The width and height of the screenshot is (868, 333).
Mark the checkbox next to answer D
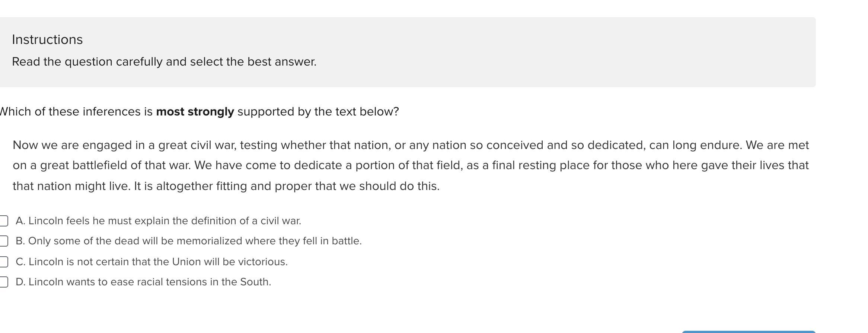coord(3,282)
